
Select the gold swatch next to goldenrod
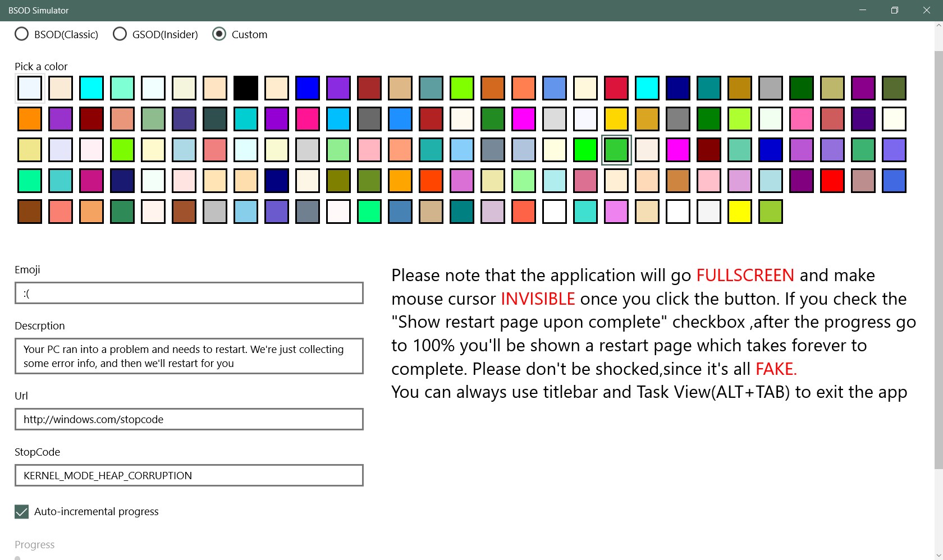coord(616,119)
